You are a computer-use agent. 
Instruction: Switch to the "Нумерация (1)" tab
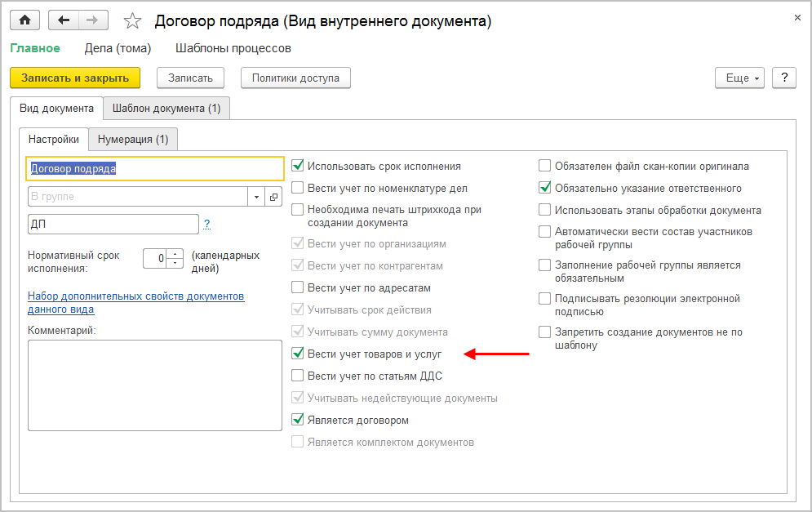pos(133,139)
